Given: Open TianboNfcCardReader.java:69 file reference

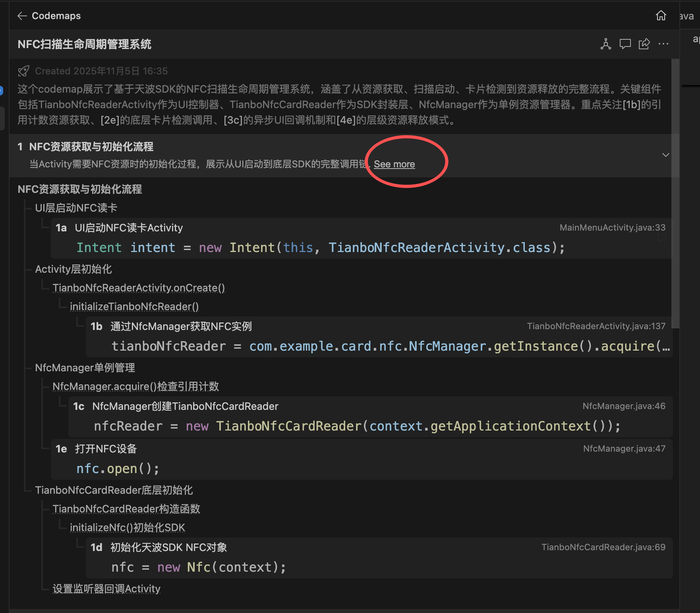Looking at the screenshot, I should coord(603,547).
